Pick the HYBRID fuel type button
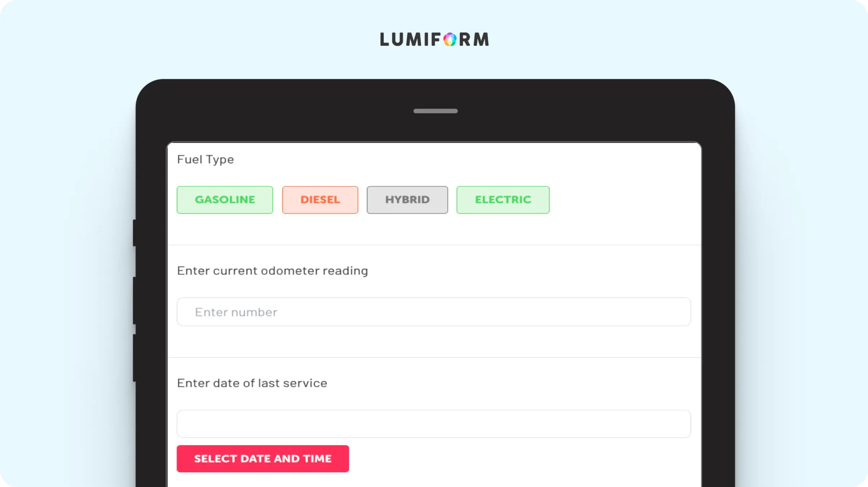The height and width of the screenshot is (487, 868). (x=407, y=200)
